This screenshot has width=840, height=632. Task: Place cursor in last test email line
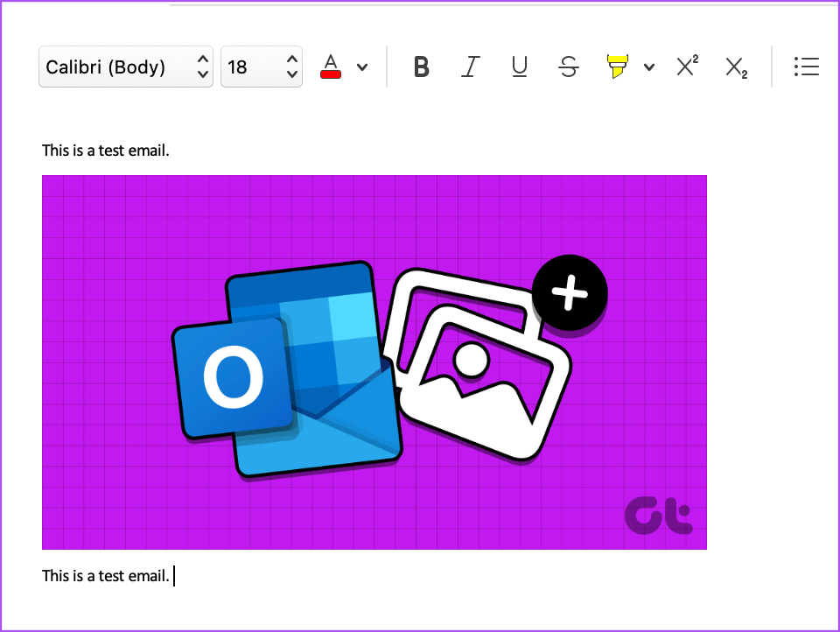(x=106, y=576)
